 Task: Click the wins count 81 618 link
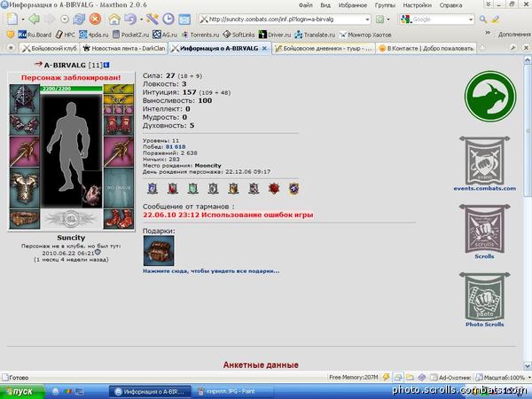[x=176, y=146]
